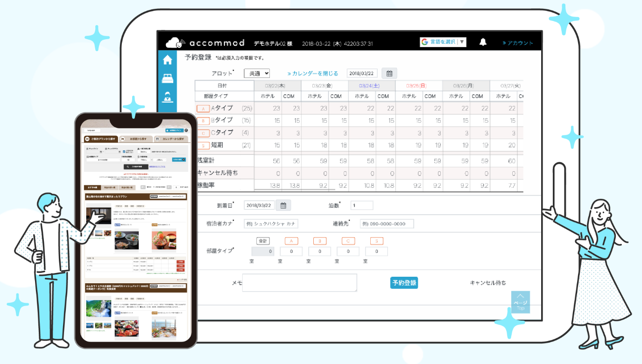Open calendar picker beside the allotment date

click(x=389, y=73)
